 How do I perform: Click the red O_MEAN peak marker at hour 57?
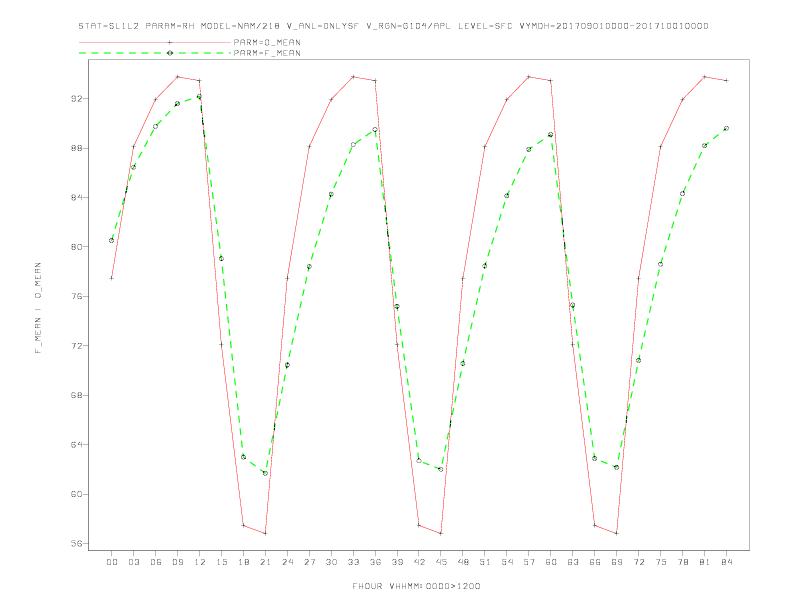click(x=529, y=77)
